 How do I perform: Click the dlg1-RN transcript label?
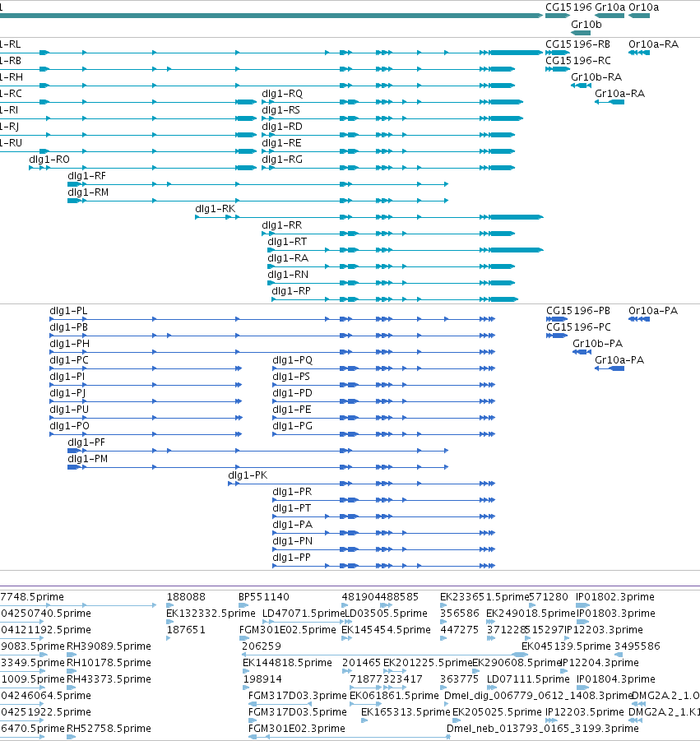point(288,274)
